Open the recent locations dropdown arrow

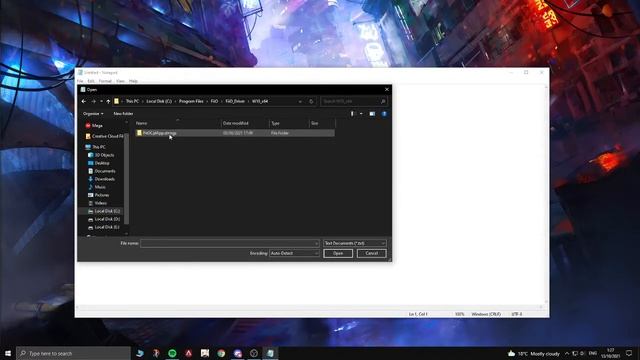pos(101,101)
